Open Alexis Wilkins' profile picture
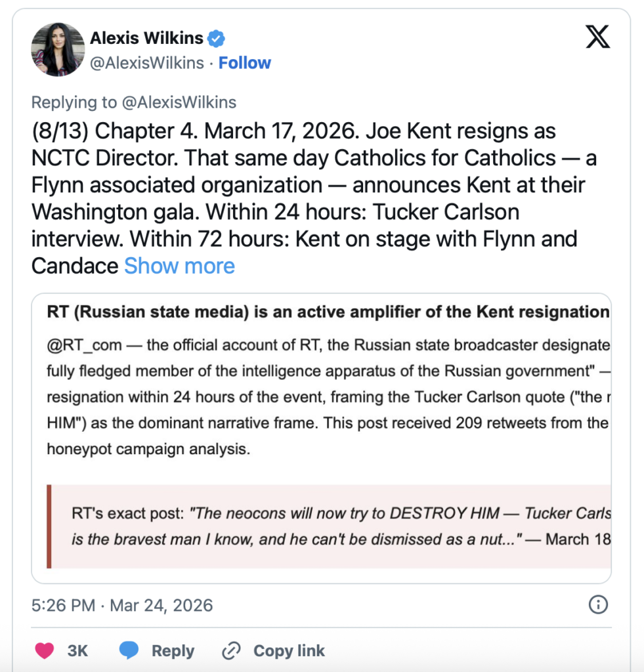The width and height of the screenshot is (644, 672). tap(58, 50)
